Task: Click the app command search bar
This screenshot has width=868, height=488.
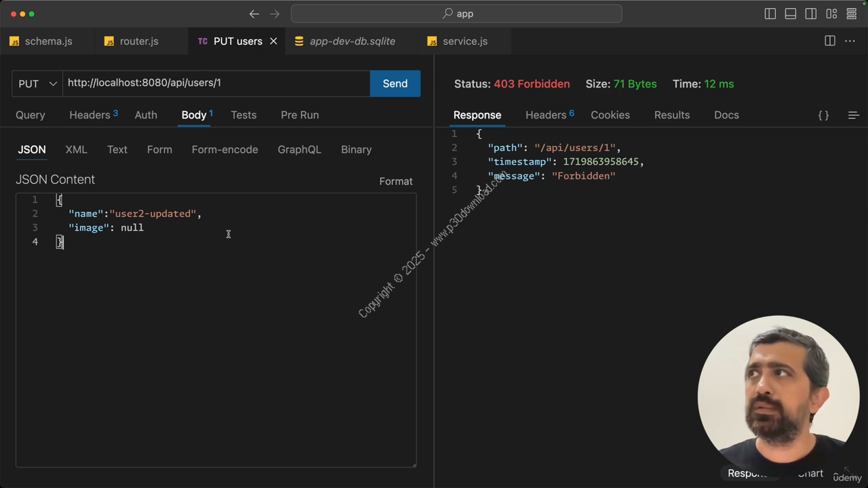Action: click(x=456, y=14)
